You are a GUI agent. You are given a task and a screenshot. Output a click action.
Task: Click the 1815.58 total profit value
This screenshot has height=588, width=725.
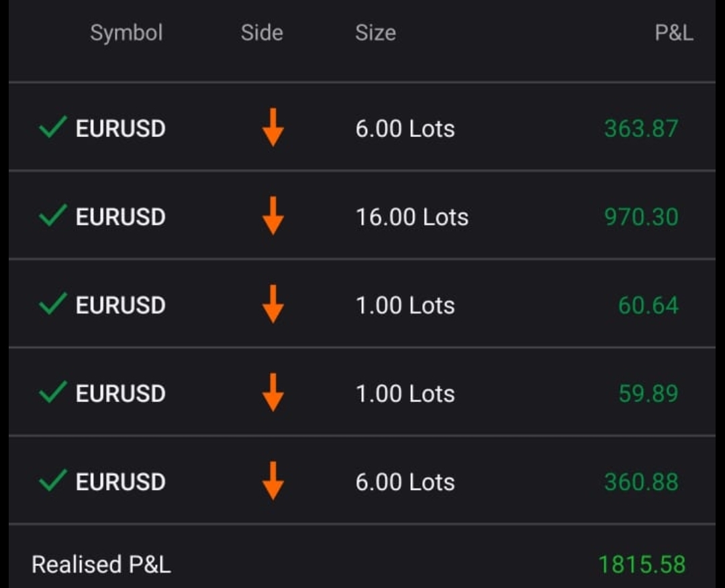coord(642,565)
